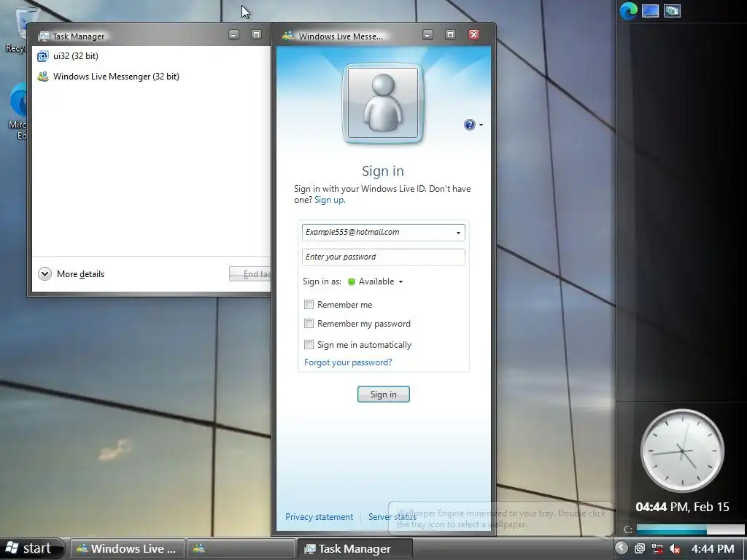
Task: Minimize the Windows Live Messenger window
Action: click(427, 34)
